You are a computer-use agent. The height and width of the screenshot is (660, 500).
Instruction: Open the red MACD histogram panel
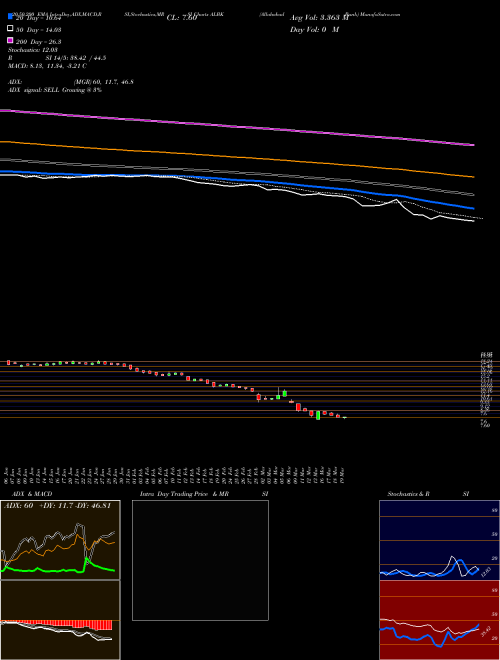point(60,620)
